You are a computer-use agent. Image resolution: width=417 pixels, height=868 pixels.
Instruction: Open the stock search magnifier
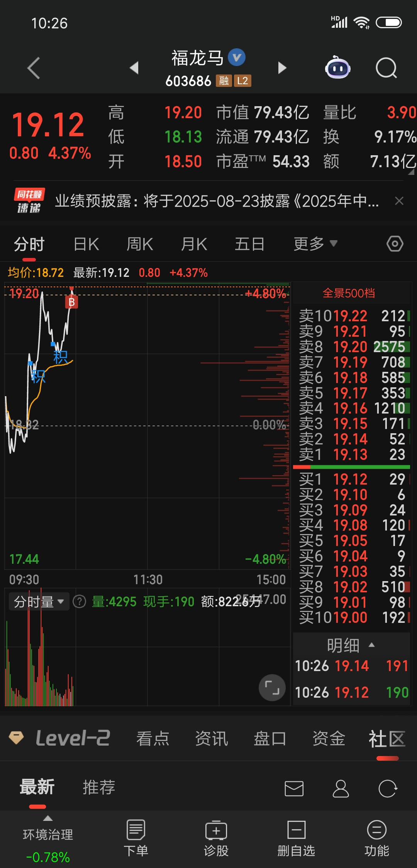[x=386, y=68]
